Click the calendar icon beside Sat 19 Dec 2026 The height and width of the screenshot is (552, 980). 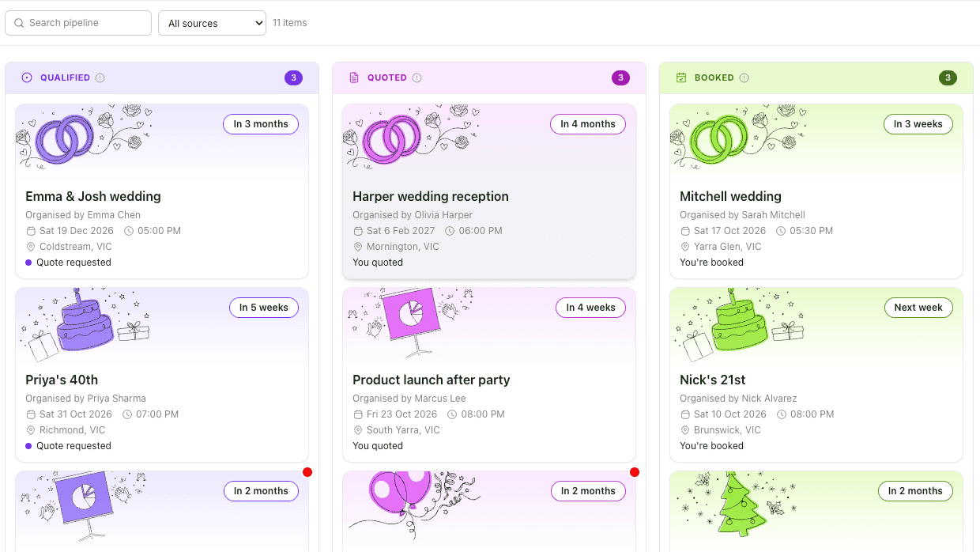(x=31, y=231)
